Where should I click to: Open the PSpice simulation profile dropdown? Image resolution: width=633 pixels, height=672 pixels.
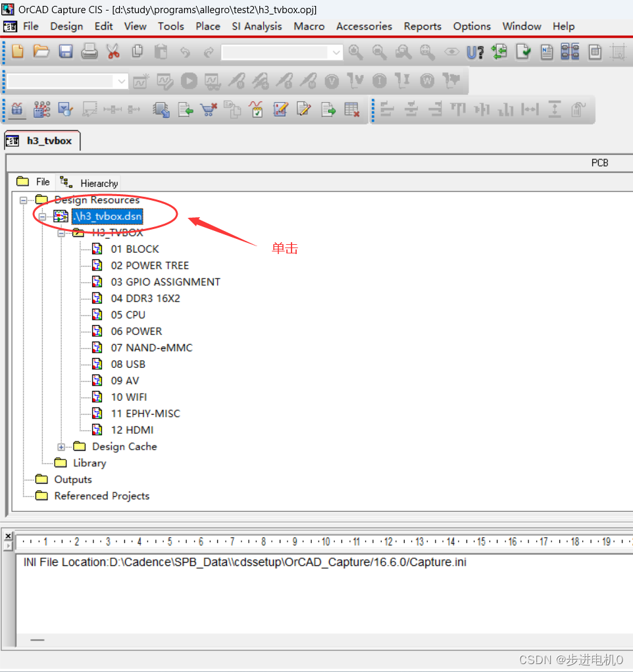tap(122, 81)
